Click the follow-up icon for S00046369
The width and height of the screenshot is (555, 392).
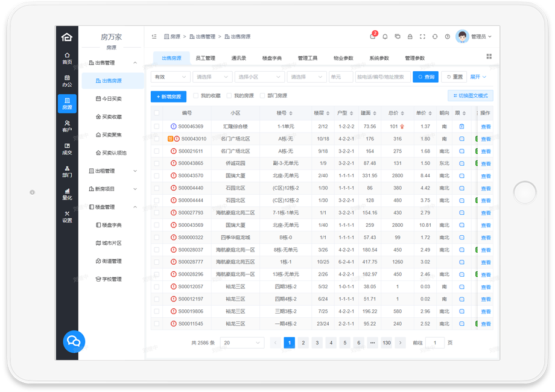(x=461, y=126)
